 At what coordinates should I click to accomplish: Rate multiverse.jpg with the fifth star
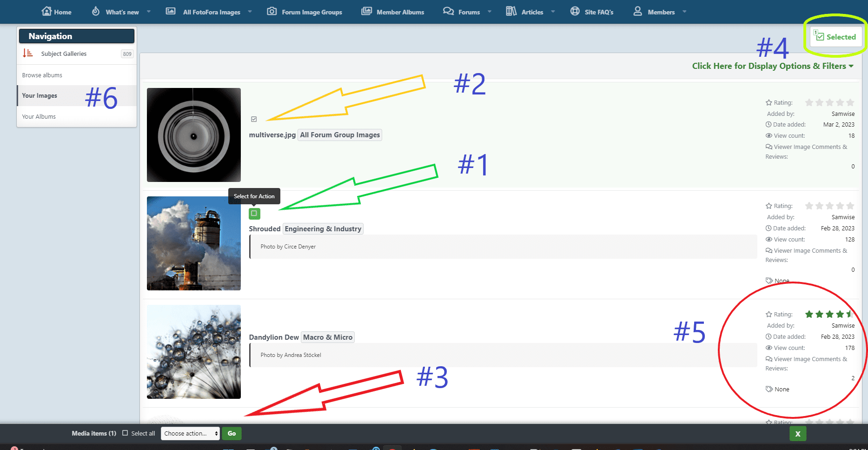850,102
